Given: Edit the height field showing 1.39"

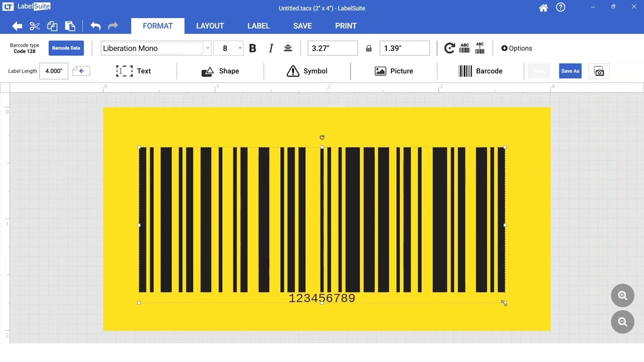Looking at the screenshot, I should 405,48.
